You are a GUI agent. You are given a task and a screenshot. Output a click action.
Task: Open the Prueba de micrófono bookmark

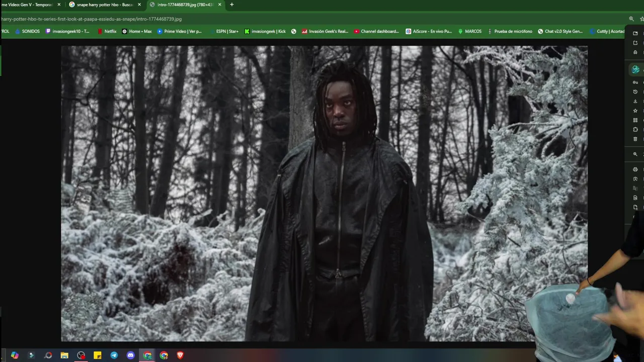[510, 31]
